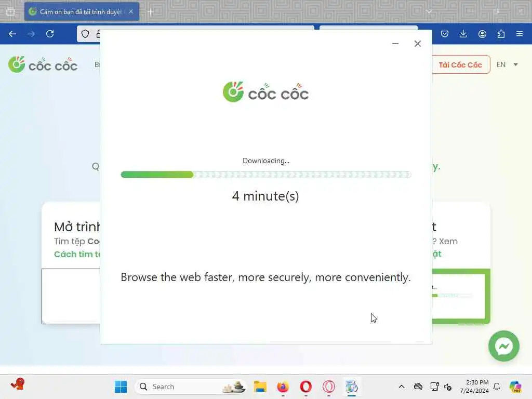Open the Messenger chat bubble
532x399 pixels.
[x=504, y=346]
